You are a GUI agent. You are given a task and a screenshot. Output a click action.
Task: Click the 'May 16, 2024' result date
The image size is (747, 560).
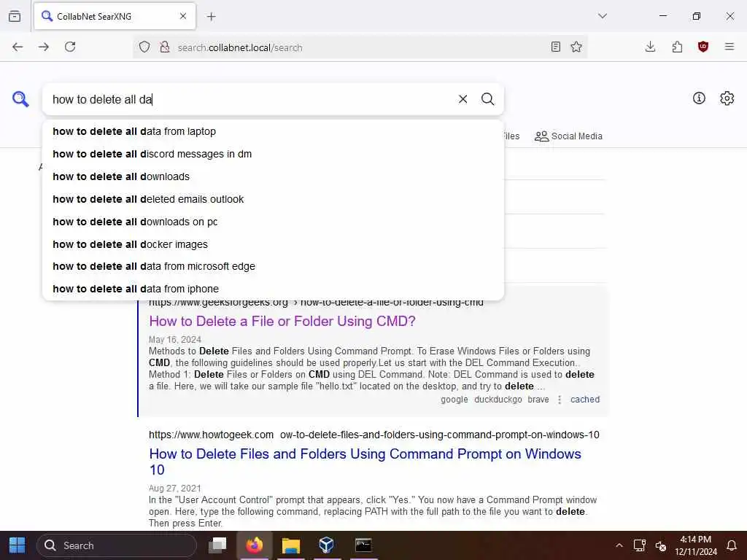pyautogui.click(x=175, y=340)
